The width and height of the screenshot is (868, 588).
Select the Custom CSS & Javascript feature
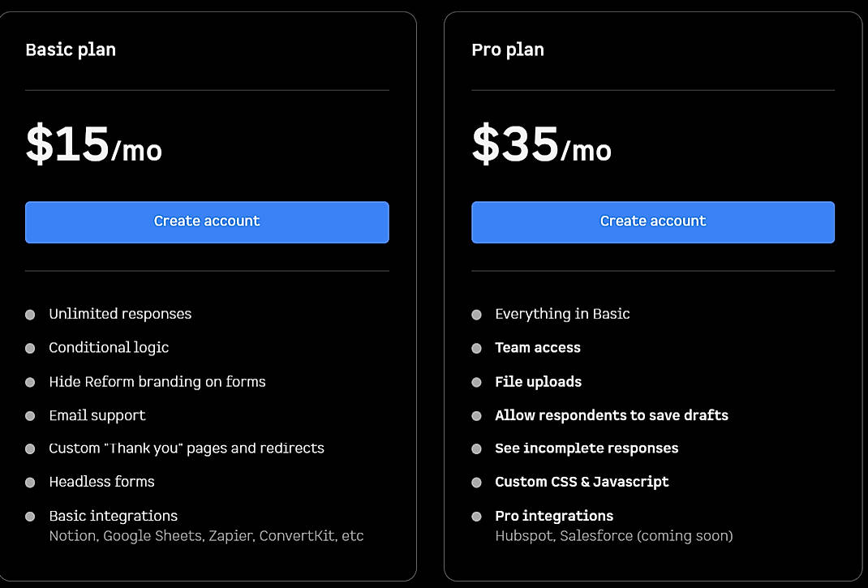click(x=582, y=482)
